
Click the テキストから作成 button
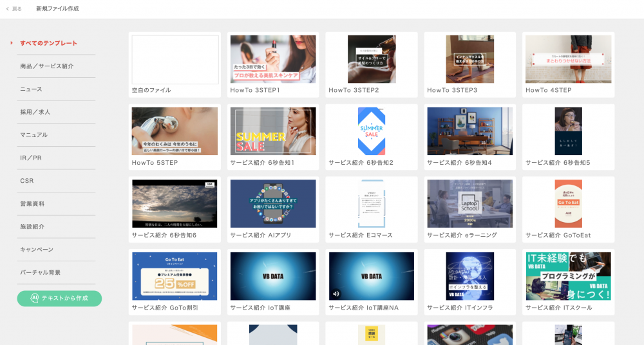point(59,298)
